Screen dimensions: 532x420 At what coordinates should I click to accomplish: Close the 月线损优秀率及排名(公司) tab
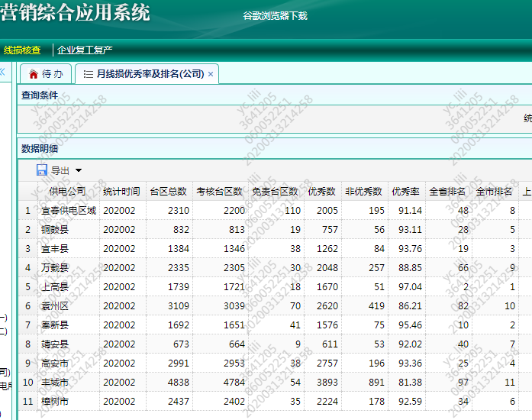[211, 74]
